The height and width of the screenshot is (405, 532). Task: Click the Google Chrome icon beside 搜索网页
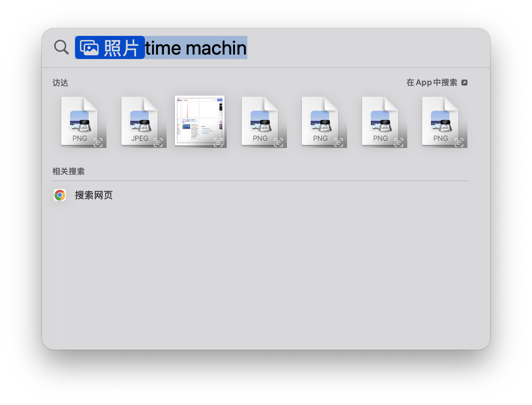[60, 195]
